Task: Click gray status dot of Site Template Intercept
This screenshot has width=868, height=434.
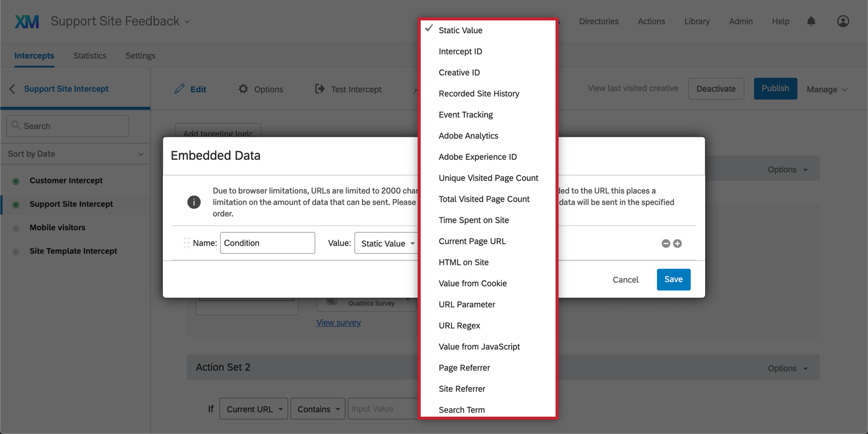Action: (x=16, y=252)
